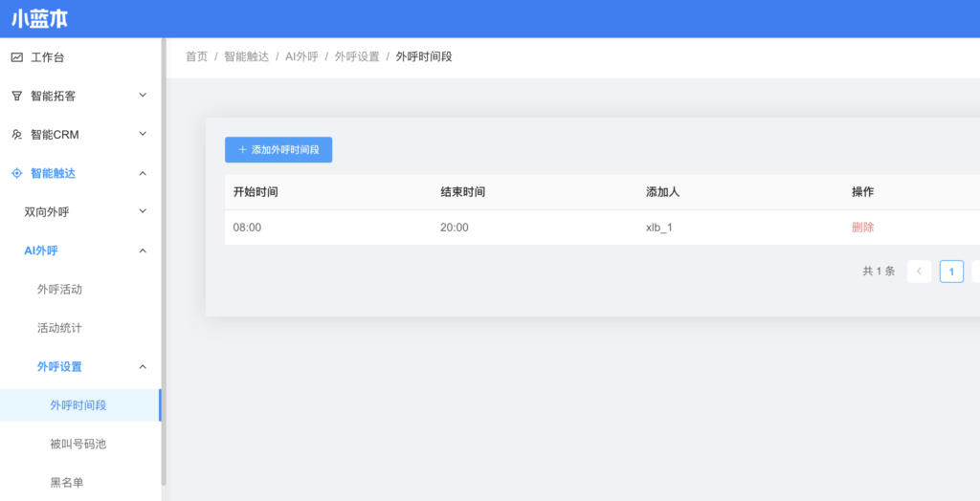Delete the 08:00 to 20:00 time slot
Screen dimensions: 980x501
coord(862,228)
